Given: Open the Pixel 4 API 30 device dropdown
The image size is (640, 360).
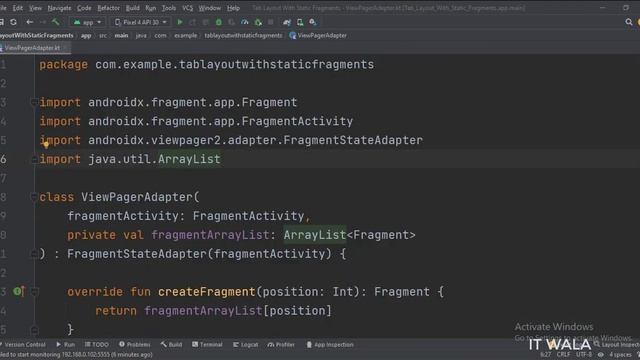Looking at the screenshot, I should [141, 22].
